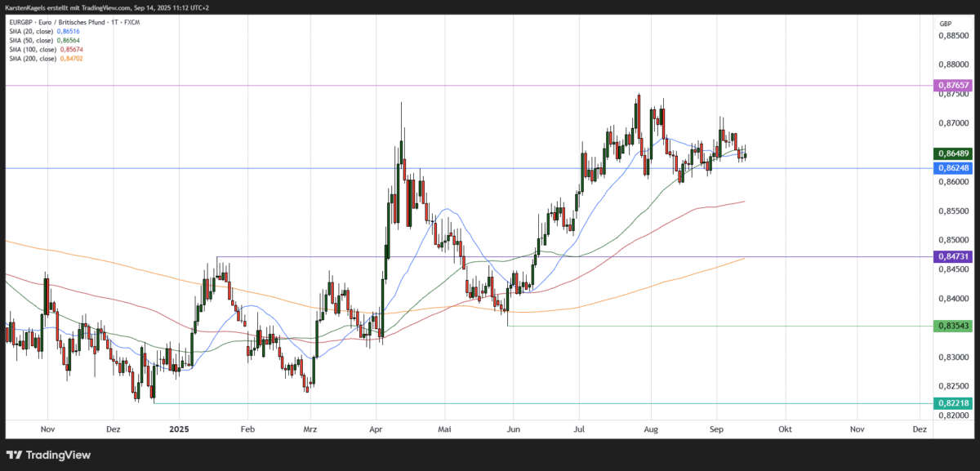Click the GBP label on the price axis
Viewport: 980px width, 471px height.
tap(945, 24)
